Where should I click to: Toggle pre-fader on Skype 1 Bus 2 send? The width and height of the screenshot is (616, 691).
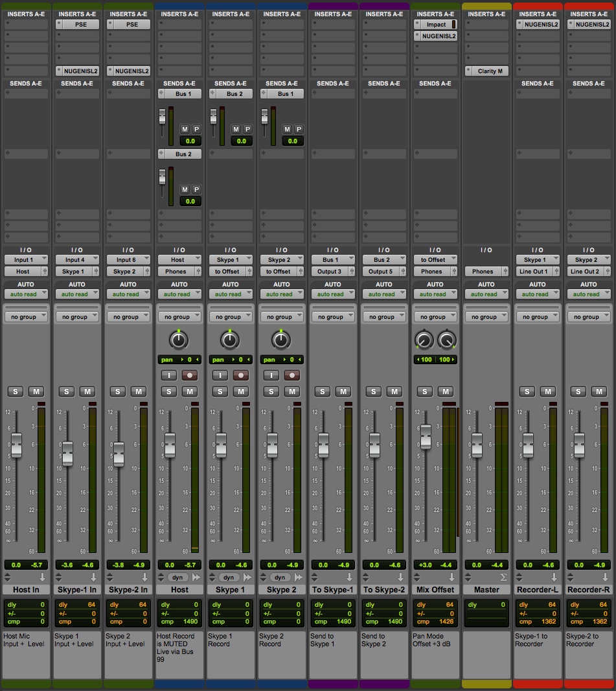[247, 129]
